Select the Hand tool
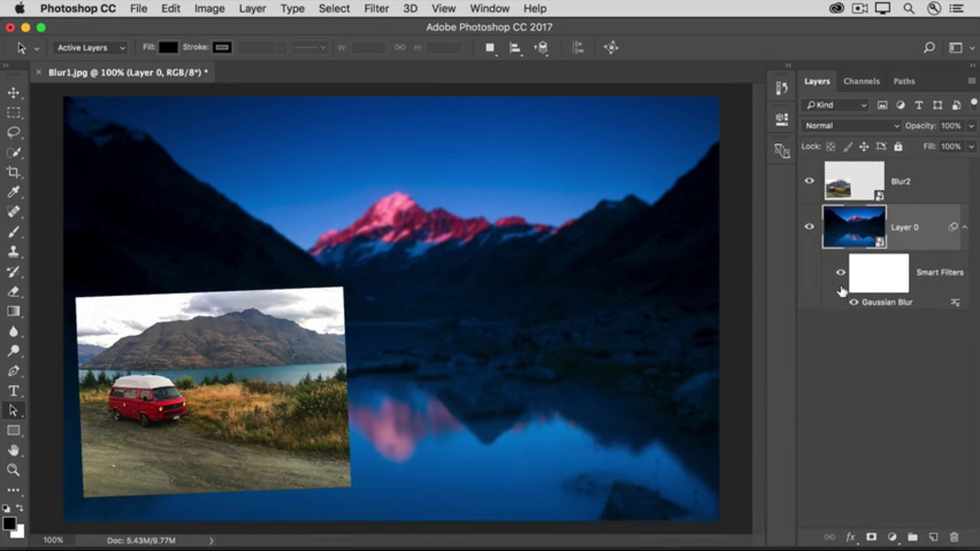980x551 pixels. [14, 451]
